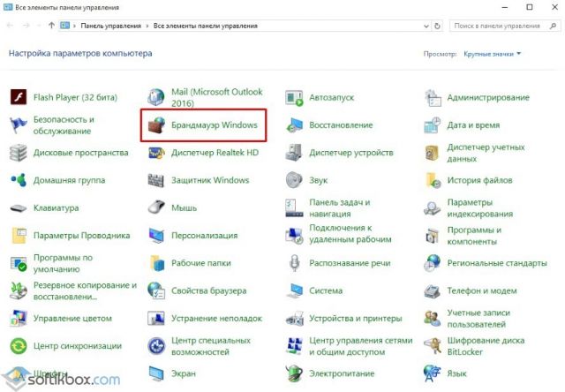Open the Устройства и принтеры link

(355, 319)
